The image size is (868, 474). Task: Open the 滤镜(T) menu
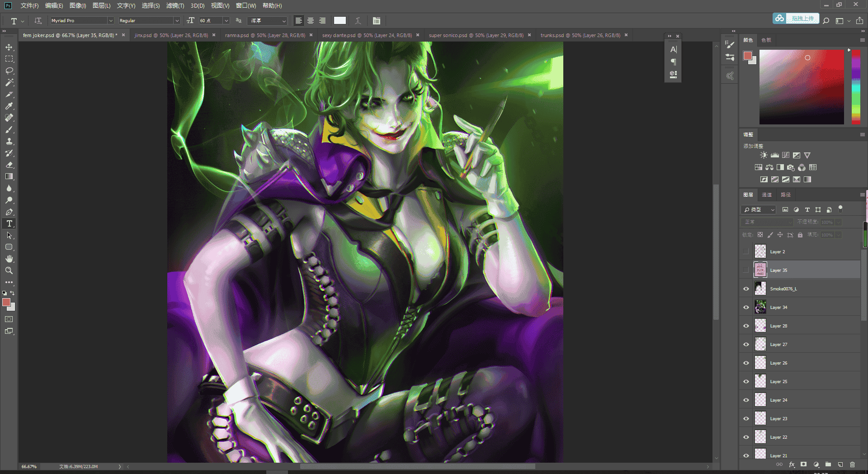pyautogui.click(x=175, y=5)
